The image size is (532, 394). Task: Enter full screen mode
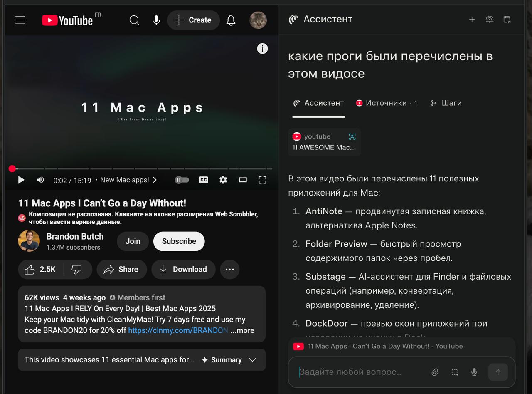tap(262, 180)
